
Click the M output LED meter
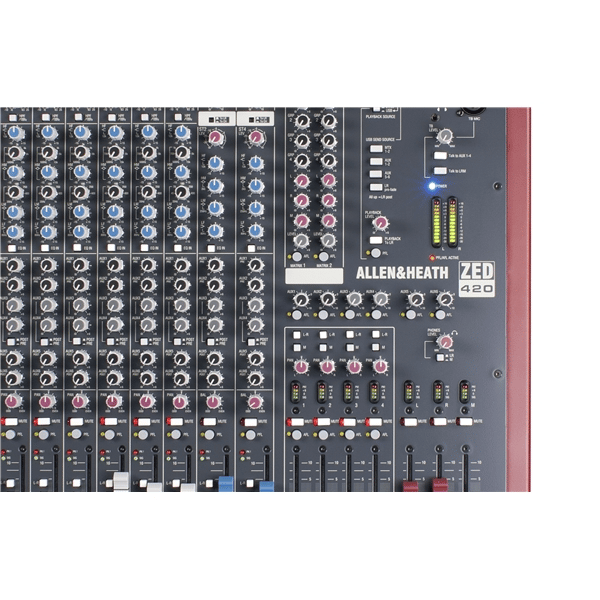click(x=464, y=391)
